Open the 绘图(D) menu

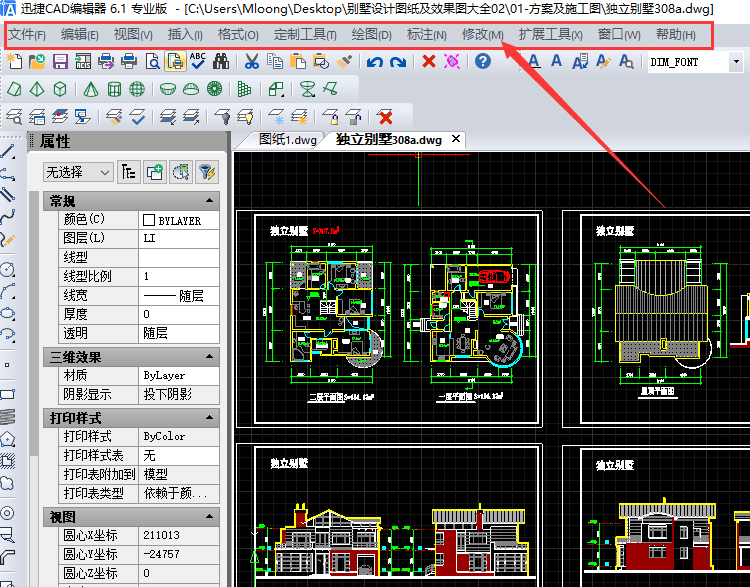pos(372,34)
